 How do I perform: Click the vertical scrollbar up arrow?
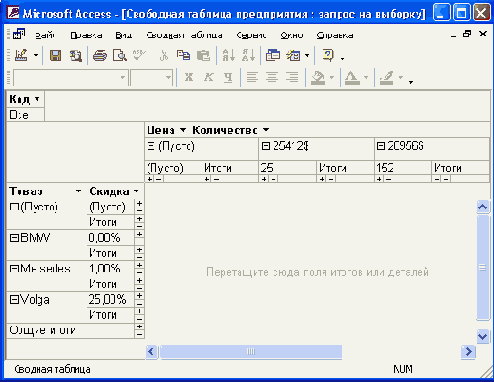click(x=482, y=207)
